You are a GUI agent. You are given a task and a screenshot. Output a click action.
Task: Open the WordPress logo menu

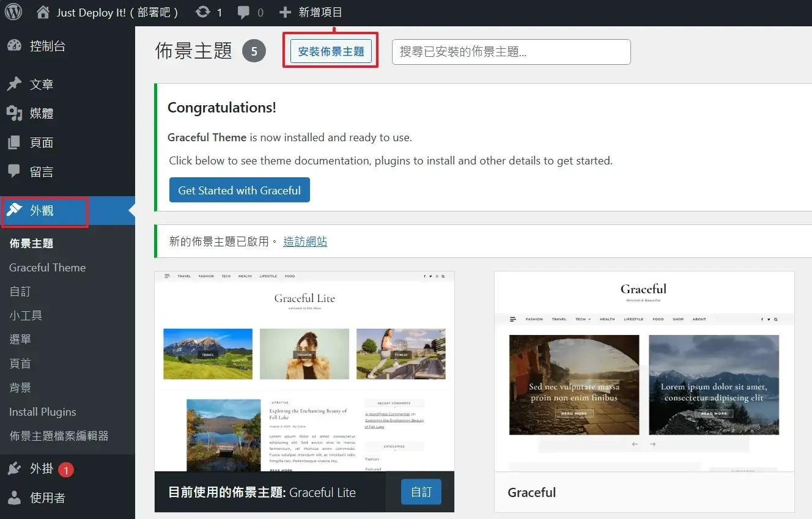click(13, 12)
